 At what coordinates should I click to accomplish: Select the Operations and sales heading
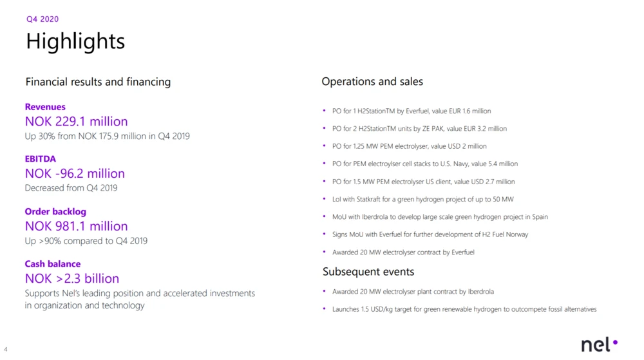click(x=372, y=81)
